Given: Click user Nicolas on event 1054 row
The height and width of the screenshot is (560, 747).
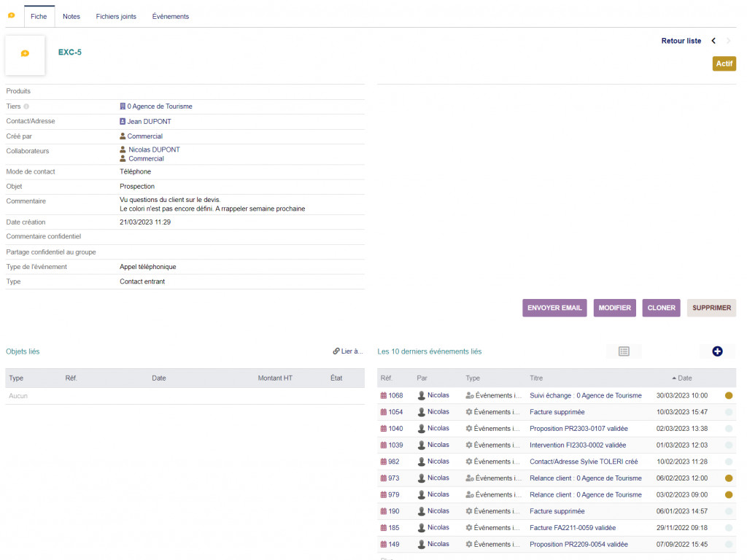Looking at the screenshot, I should 433,412.
